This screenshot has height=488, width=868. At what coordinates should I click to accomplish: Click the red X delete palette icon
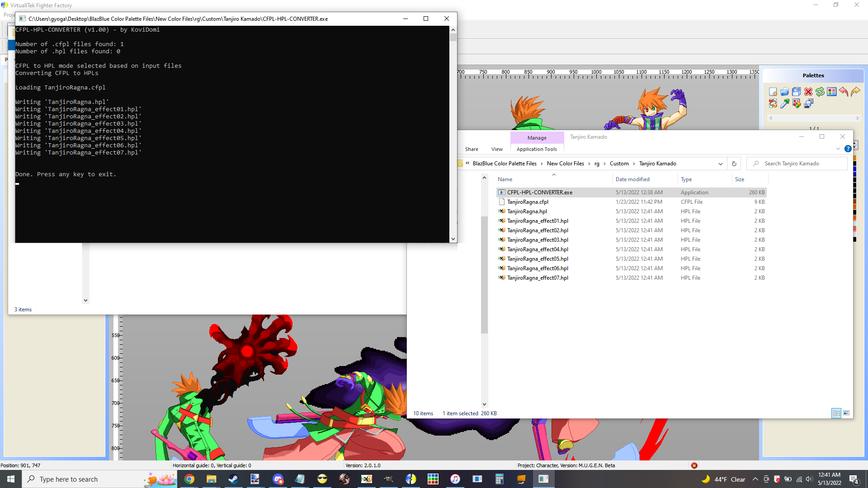[x=808, y=92]
